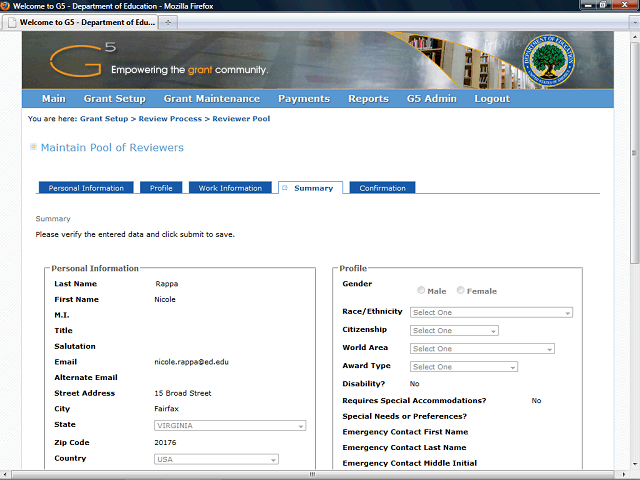Click the vertical page scrollbar
This screenshot has height=480, width=640.
click(632, 250)
